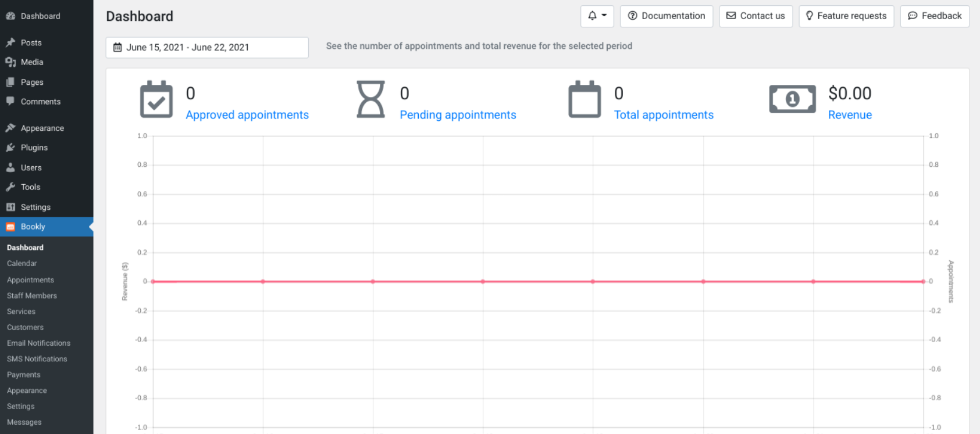Click the pending appointments hourglass icon
Viewport: 980px width, 434px height.
370,100
